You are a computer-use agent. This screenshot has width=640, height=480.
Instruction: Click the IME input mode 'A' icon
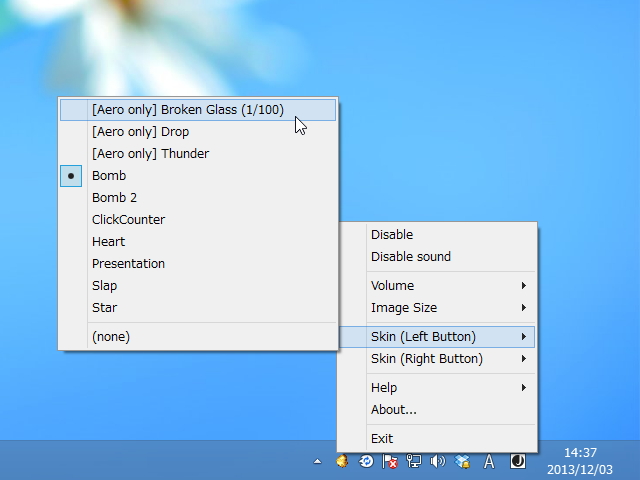point(489,462)
